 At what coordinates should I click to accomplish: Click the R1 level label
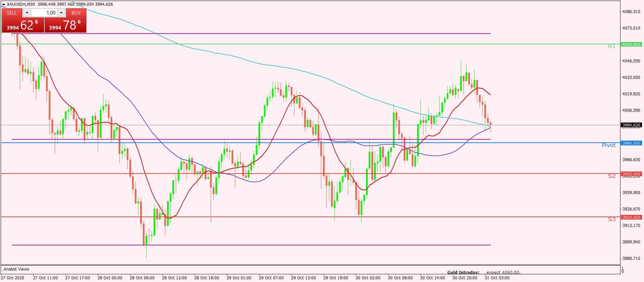pyautogui.click(x=611, y=46)
